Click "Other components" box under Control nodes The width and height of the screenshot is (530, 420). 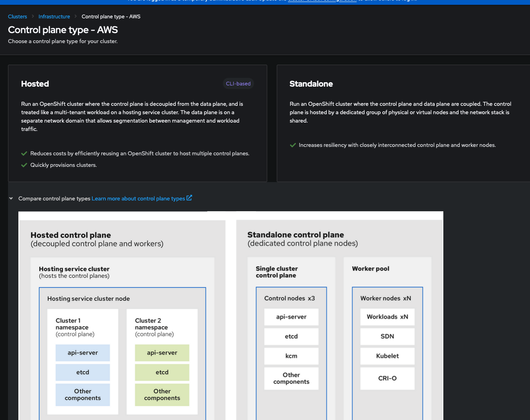click(x=292, y=378)
